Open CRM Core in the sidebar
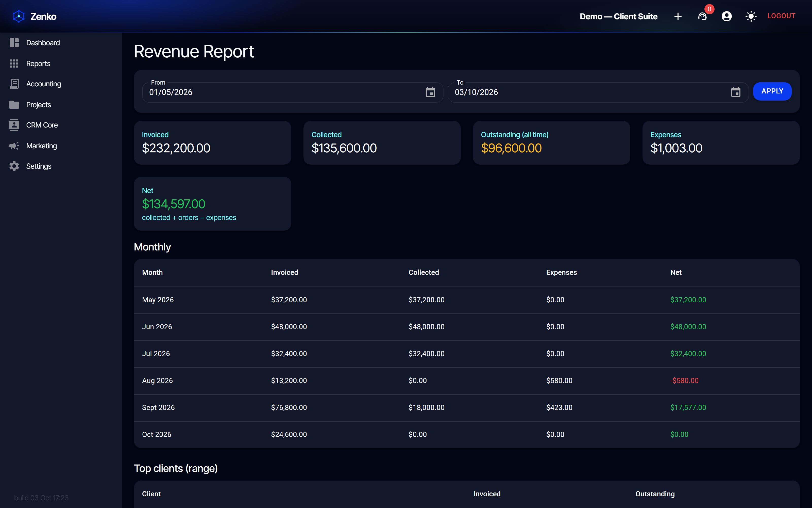 (x=61, y=125)
